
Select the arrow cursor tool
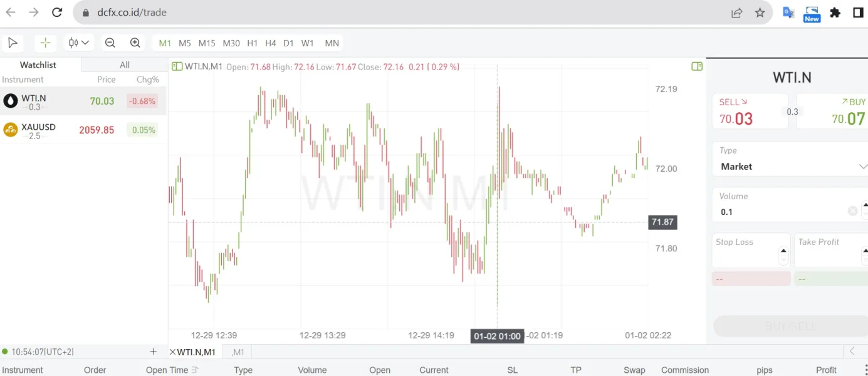pyautogui.click(x=13, y=43)
